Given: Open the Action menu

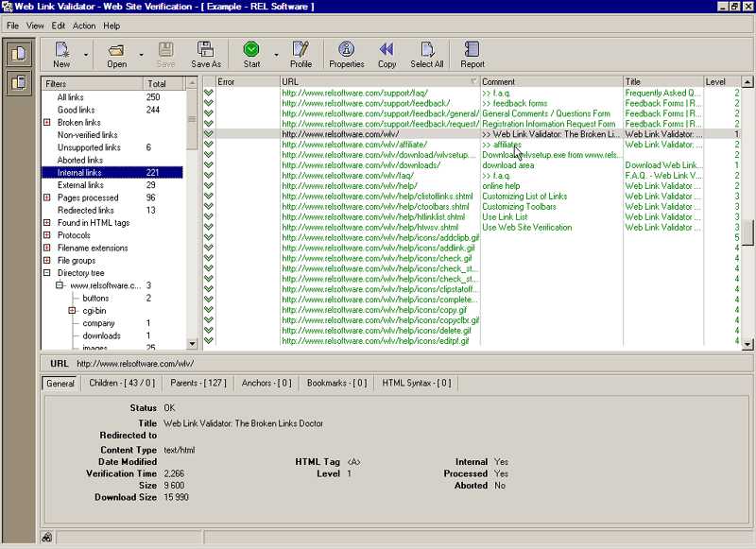Looking at the screenshot, I should tap(84, 26).
